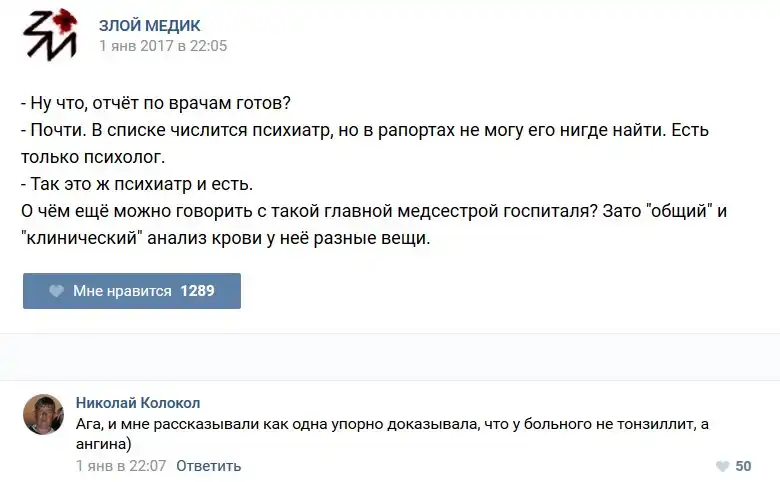
Task: Open Николай Колокол's profile photo
Action: (x=43, y=414)
